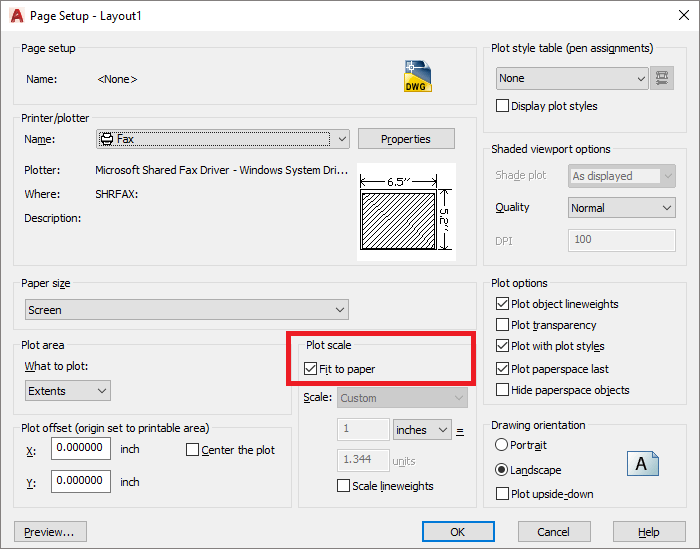
Task: Close the Page Setup dialog
Action: click(683, 16)
